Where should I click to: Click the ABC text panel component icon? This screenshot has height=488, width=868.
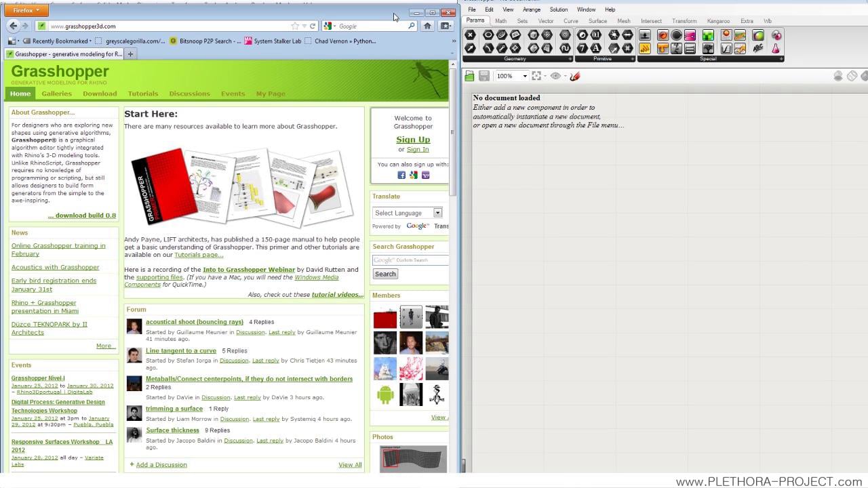coord(758,48)
